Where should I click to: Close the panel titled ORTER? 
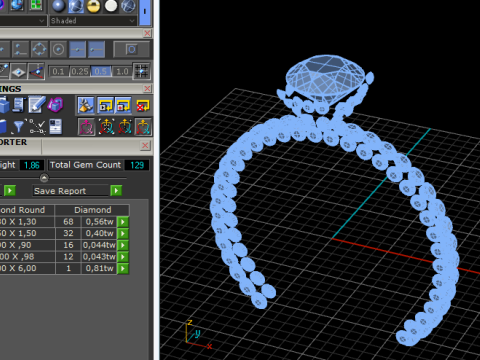[145, 145]
